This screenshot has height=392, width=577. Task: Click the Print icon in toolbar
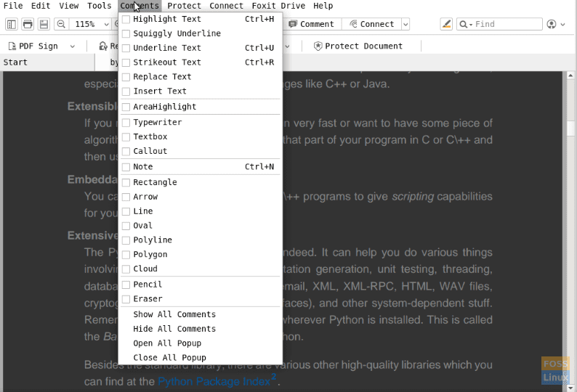28,24
